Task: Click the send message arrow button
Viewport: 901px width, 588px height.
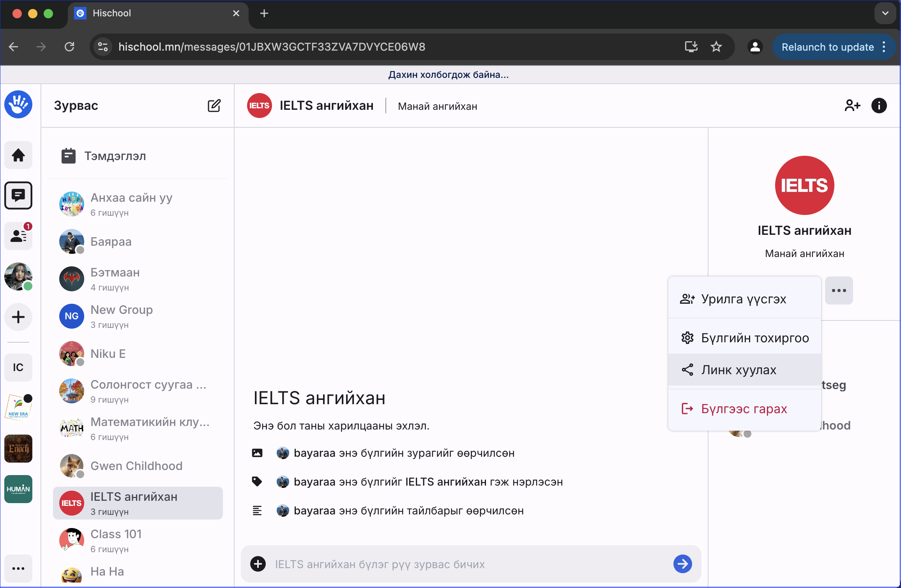Action: click(682, 563)
